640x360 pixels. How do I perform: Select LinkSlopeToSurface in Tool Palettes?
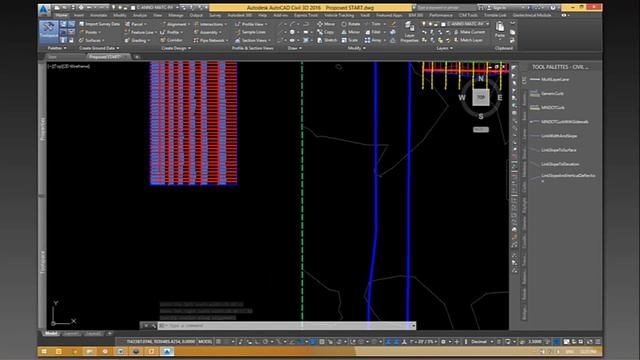[x=553, y=150]
